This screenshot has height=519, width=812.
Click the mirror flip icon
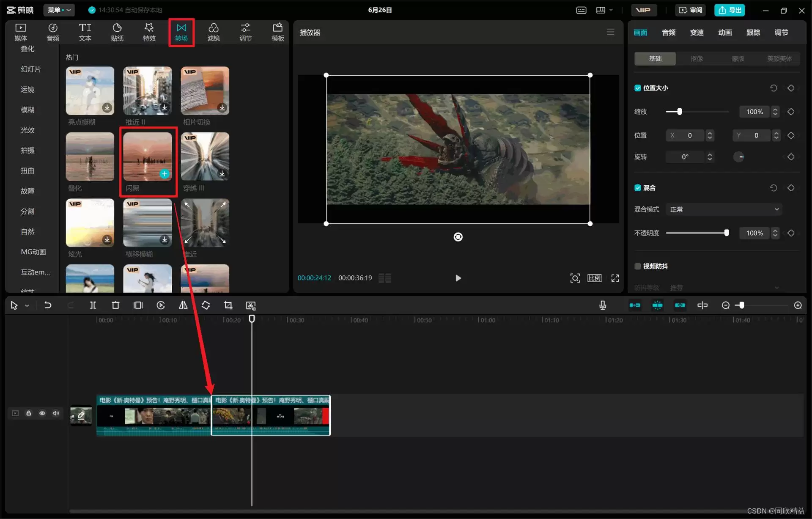click(x=183, y=305)
